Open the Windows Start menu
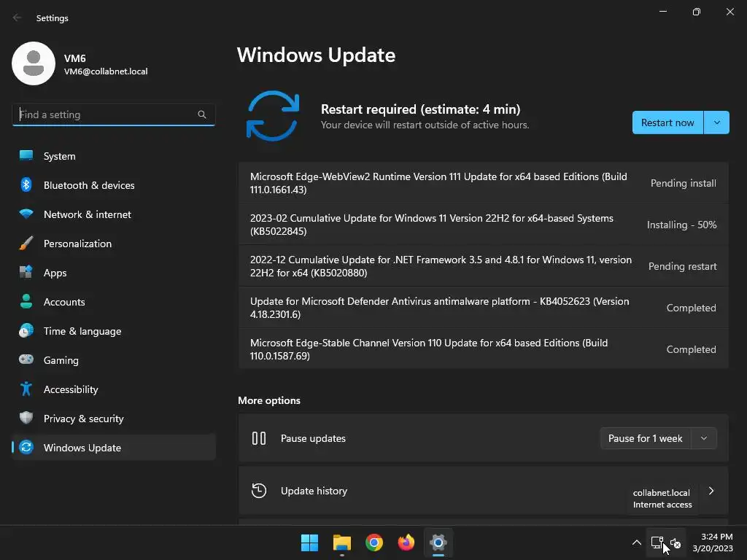 [x=309, y=542]
